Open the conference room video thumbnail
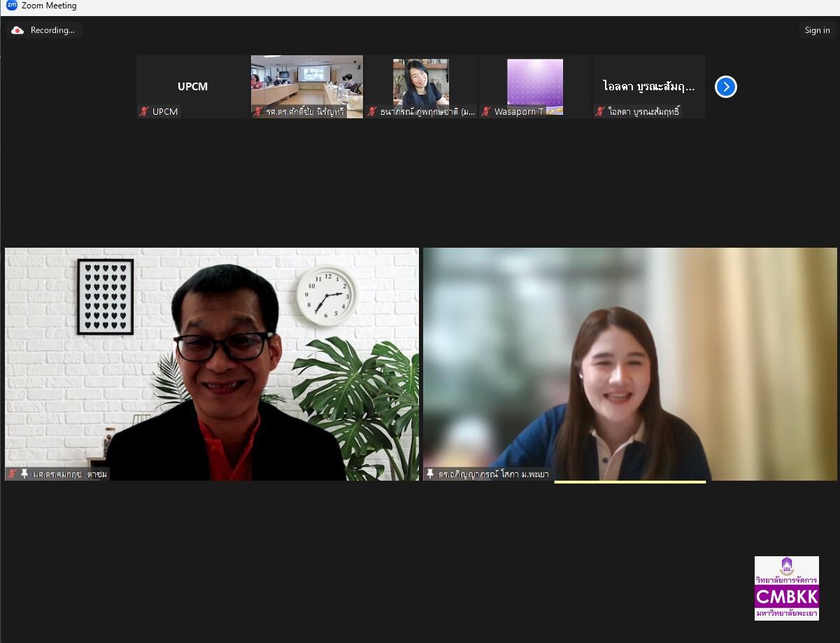This screenshot has height=643, width=840. click(306, 80)
